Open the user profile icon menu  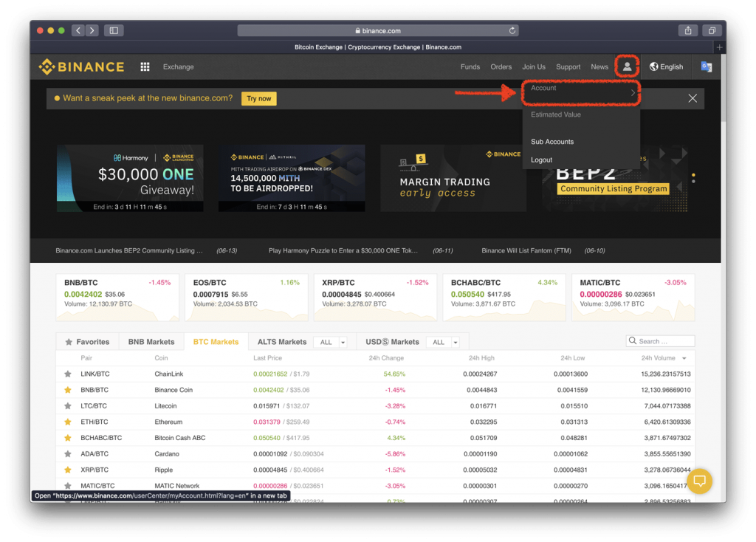point(627,66)
